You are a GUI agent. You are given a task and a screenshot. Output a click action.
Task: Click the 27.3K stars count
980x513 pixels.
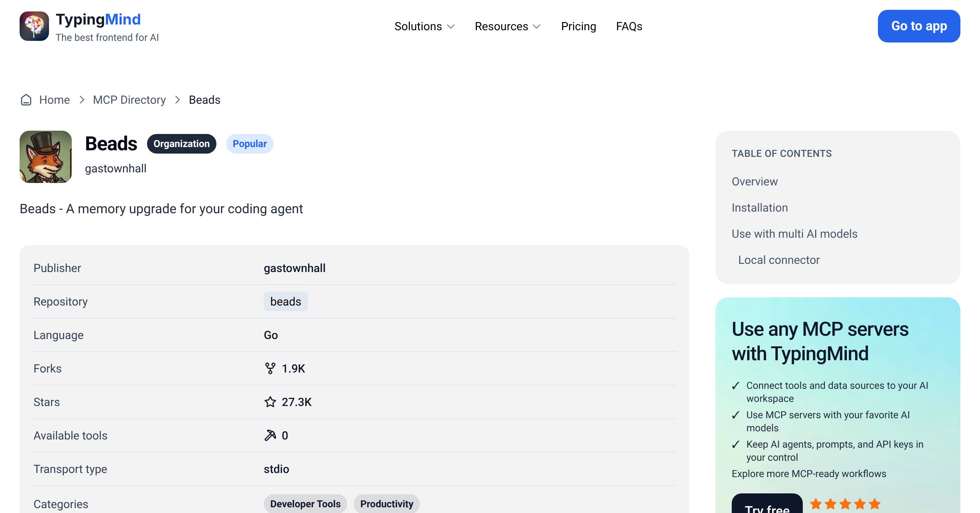tap(297, 402)
